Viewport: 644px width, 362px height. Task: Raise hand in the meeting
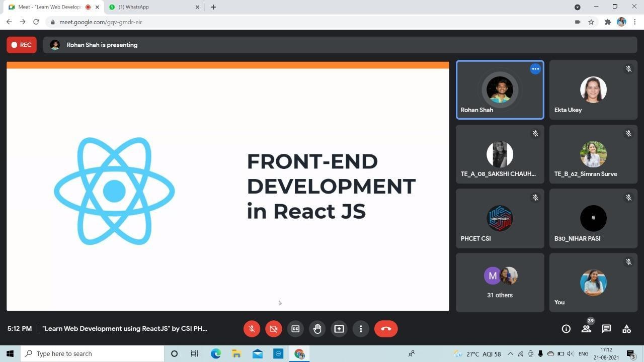[317, 329]
